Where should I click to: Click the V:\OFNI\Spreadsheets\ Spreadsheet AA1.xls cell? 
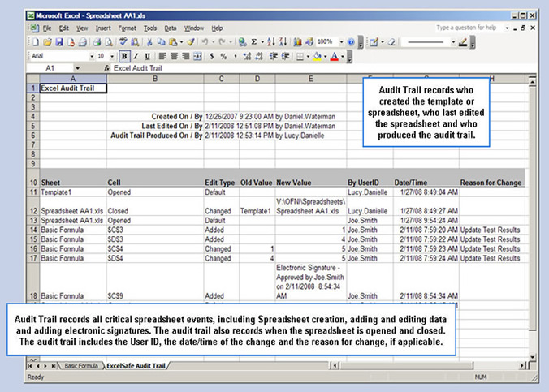311,206
